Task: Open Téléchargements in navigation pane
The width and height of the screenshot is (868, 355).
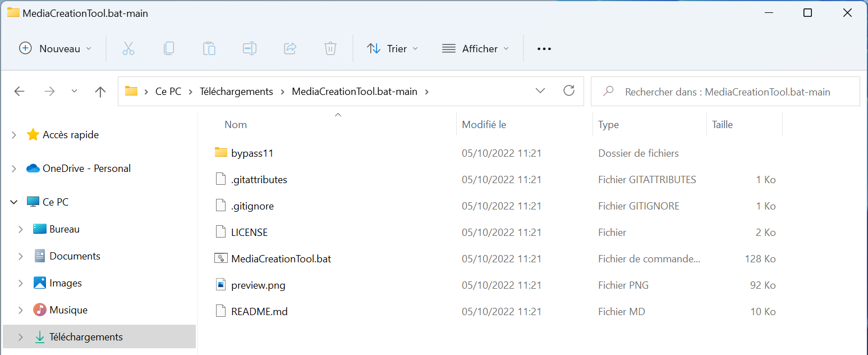Action: (x=86, y=337)
